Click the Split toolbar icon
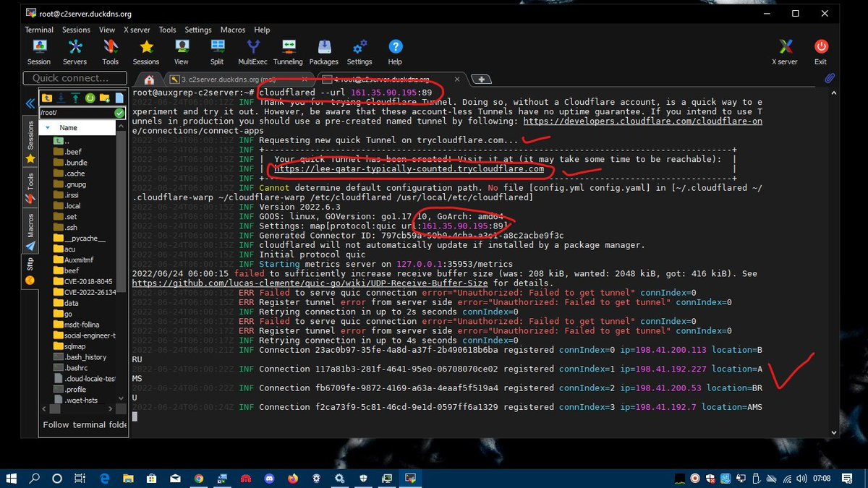The image size is (868, 488). [217, 52]
